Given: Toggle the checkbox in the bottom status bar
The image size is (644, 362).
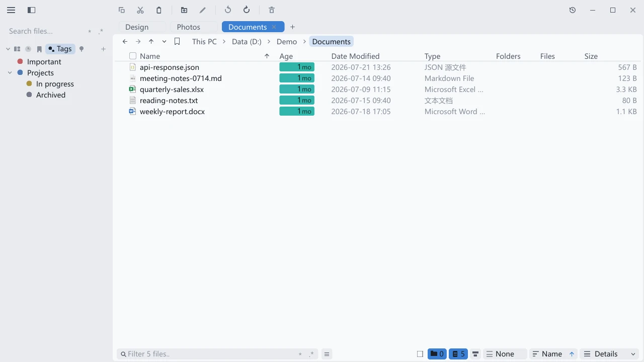Looking at the screenshot, I should pyautogui.click(x=420, y=354).
